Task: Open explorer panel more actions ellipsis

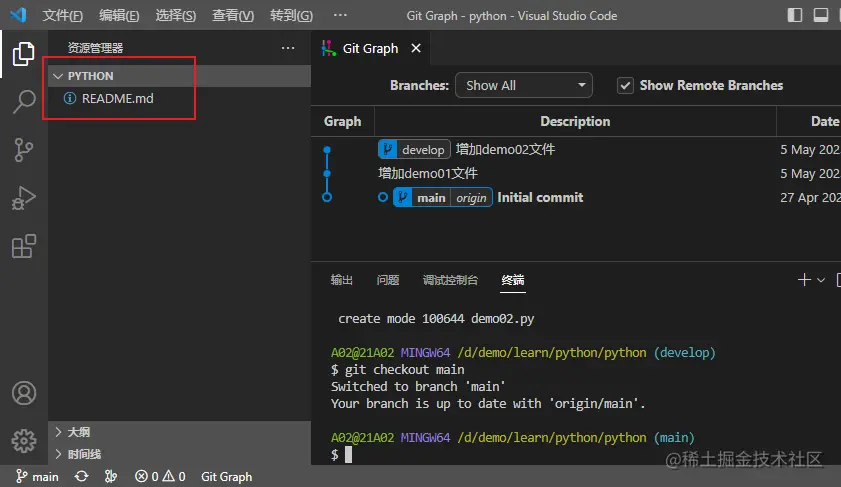Action: point(288,48)
